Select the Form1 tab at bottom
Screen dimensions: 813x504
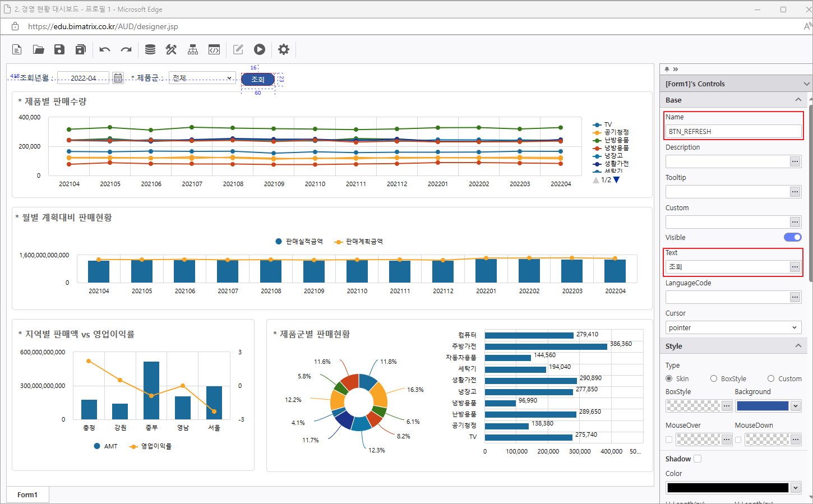pos(27,494)
